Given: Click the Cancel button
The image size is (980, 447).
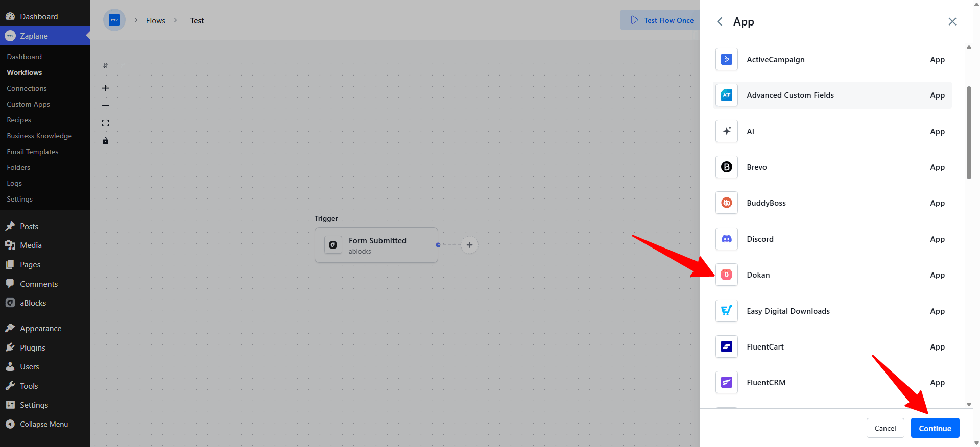Looking at the screenshot, I should pos(885,428).
